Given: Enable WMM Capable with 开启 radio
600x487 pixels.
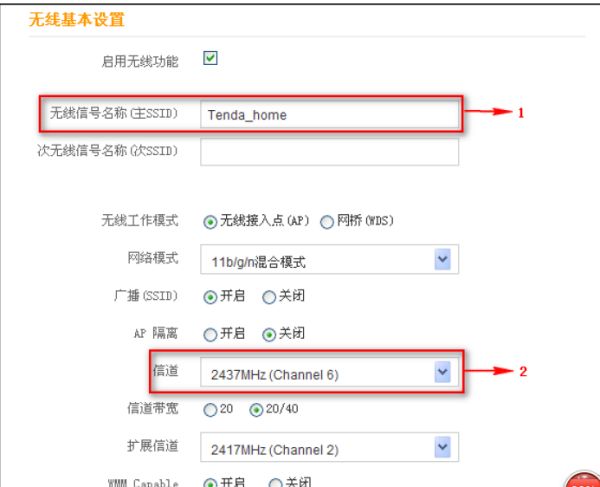Looking at the screenshot, I should tap(210, 482).
